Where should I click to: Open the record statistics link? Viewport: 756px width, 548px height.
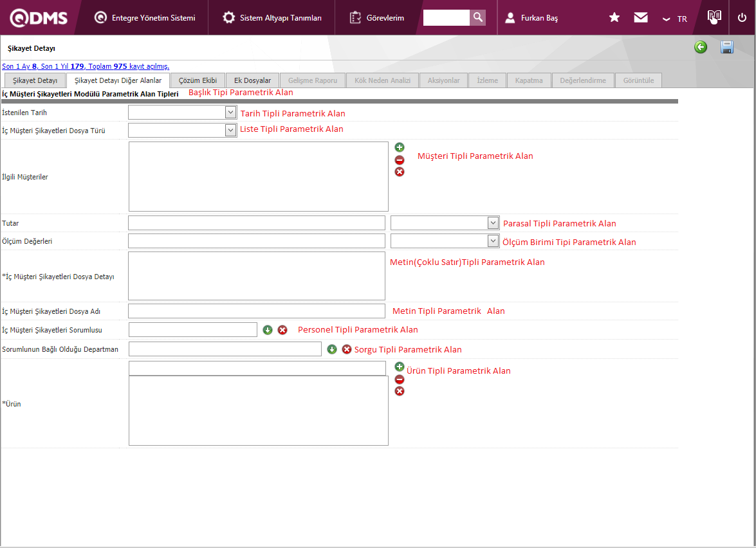click(x=86, y=66)
